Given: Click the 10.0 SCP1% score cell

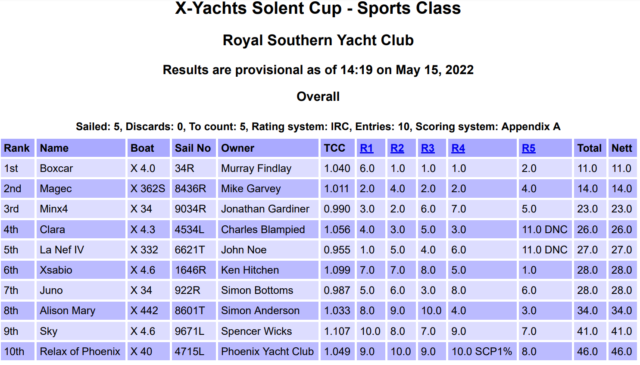Looking at the screenshot, I should [x=482, y=352].
